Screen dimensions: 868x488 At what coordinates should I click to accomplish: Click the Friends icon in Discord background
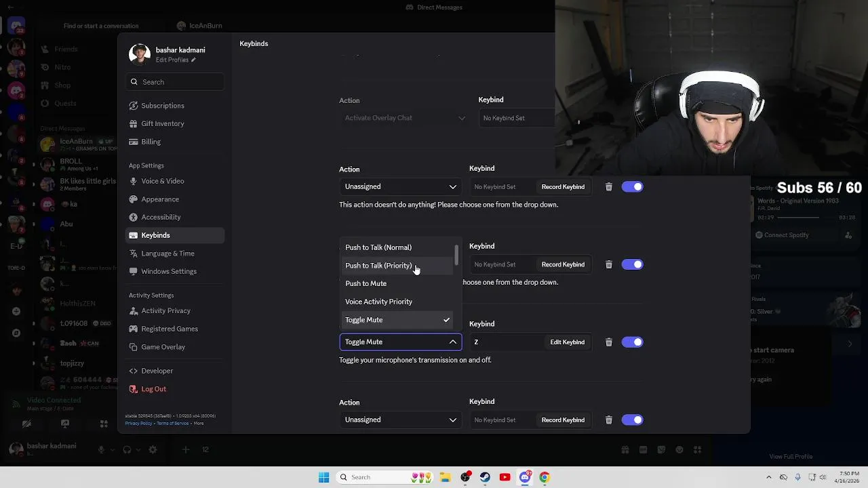(45, 49)
